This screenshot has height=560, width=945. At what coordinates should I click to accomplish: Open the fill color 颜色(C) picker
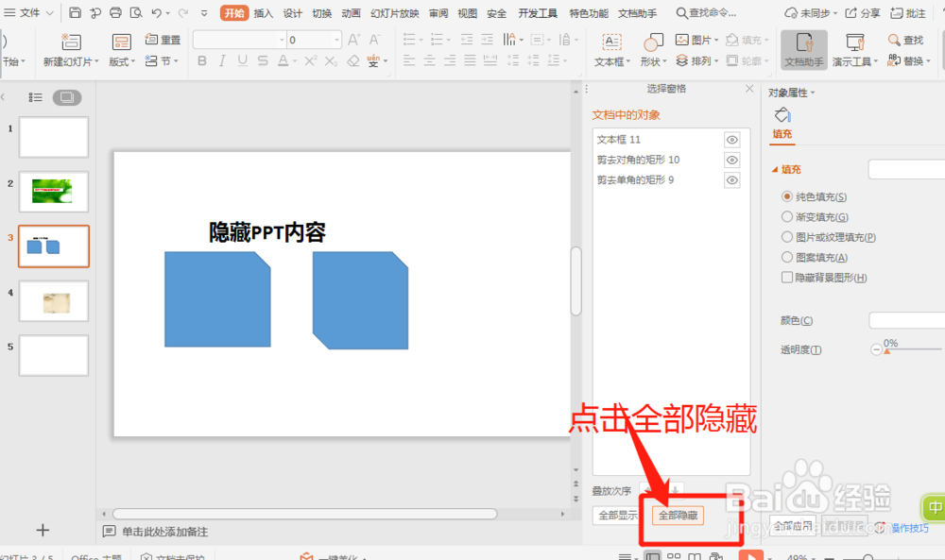[906, 320]
